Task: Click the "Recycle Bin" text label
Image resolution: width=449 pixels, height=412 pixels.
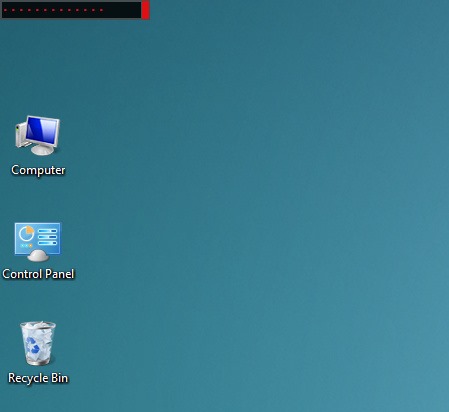Action: (x=38, y=378)
